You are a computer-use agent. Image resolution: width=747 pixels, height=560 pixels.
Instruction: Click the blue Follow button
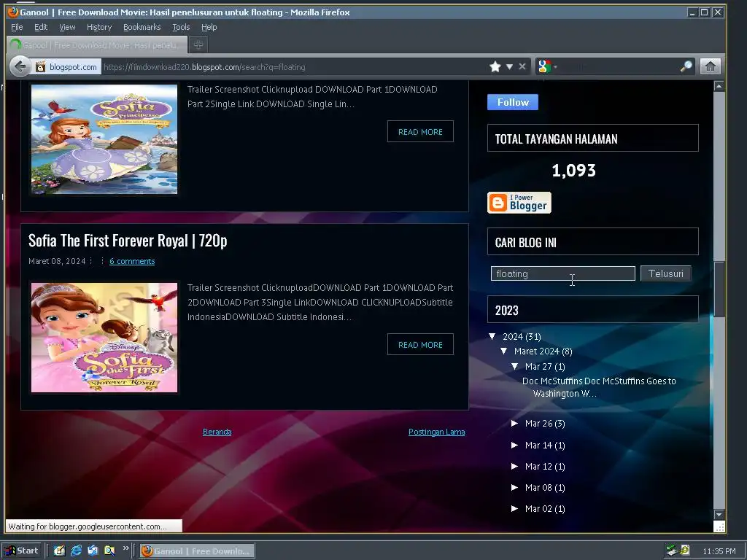pos(513,102)
